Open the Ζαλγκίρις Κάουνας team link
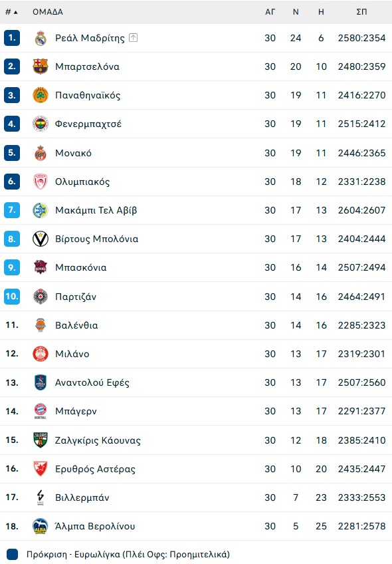 coord(98,440)
